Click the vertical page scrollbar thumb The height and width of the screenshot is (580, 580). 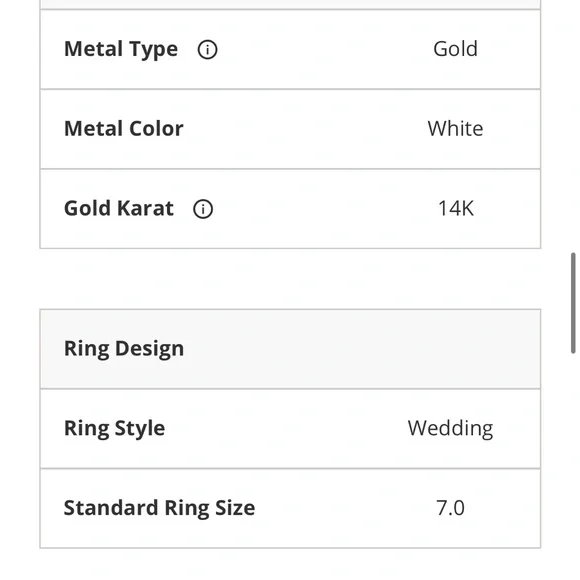point(573,303)
